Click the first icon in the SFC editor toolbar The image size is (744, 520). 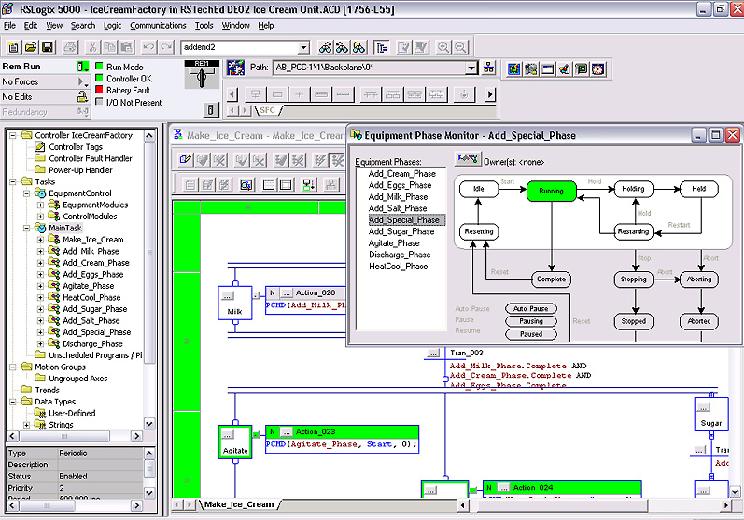[186, 160]
